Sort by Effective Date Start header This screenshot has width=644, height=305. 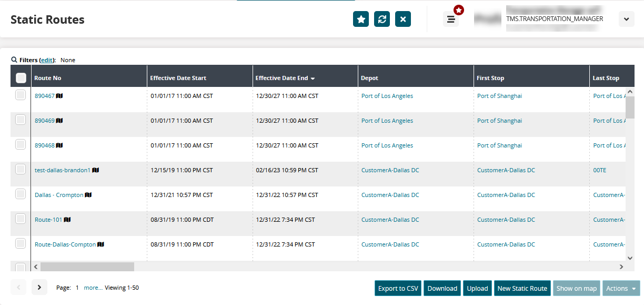tap(178, 78)
